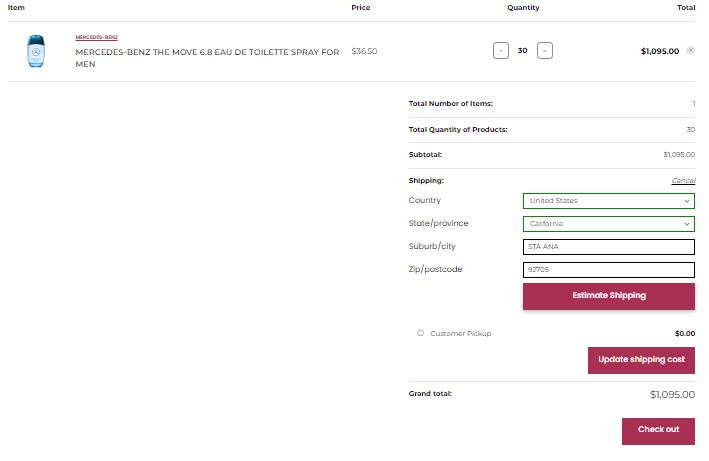Click the quantity value 30 in the item row
This screenshot has height=461, width=709.
(x=522, y=51)
